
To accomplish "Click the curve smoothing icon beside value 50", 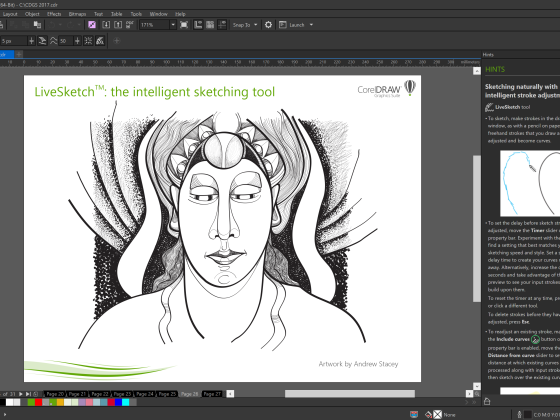I will pyautogui.click(x=53, y=41).
